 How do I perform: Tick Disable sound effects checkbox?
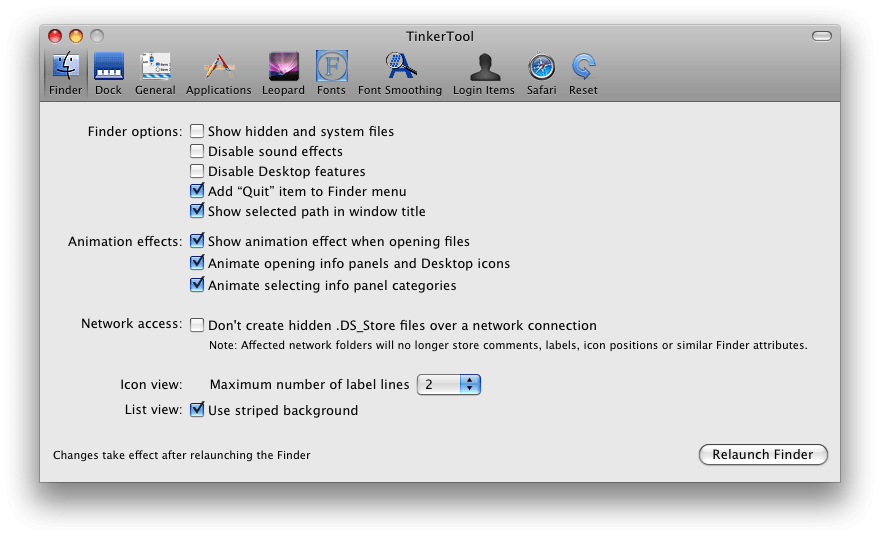pyautogui.click(x=196, y=151)
